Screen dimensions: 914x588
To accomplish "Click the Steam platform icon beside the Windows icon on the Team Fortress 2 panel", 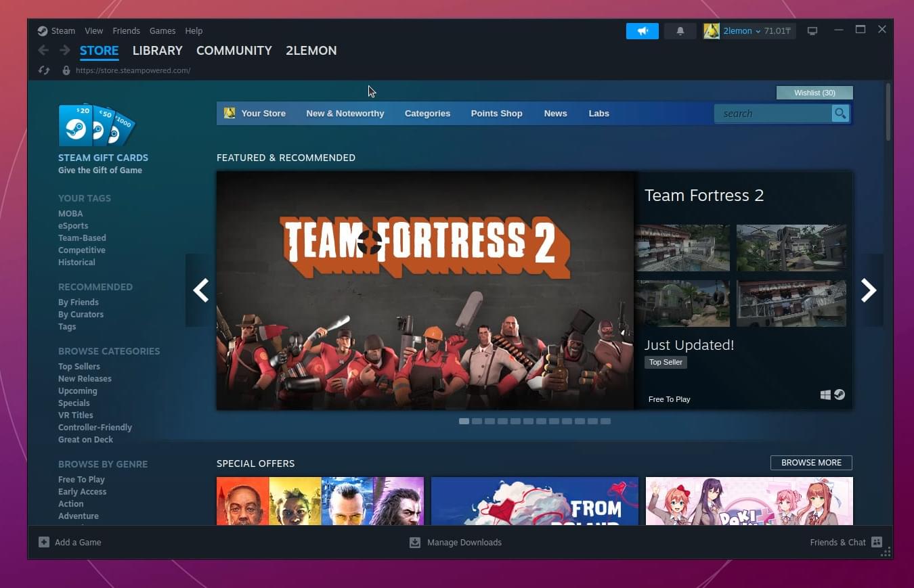I will 840,394.
